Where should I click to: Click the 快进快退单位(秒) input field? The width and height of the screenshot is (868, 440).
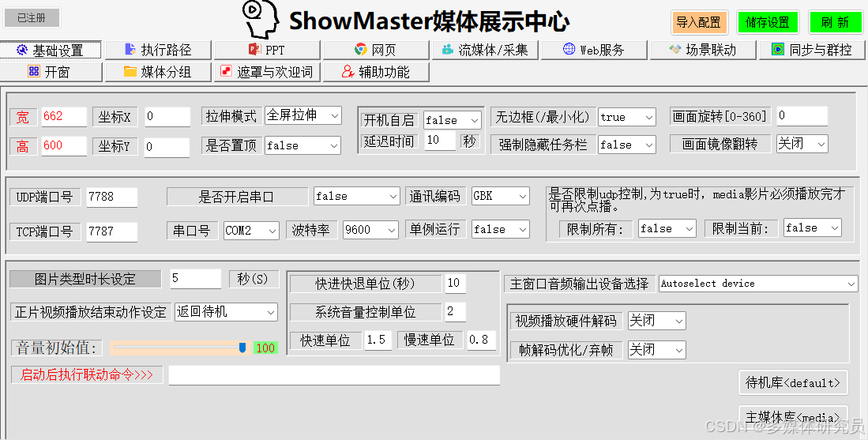[455, 284]
